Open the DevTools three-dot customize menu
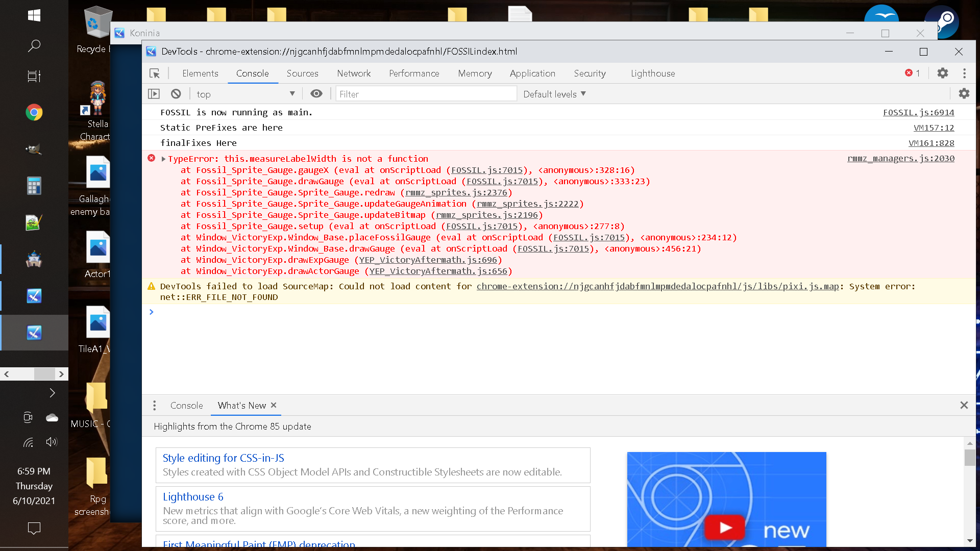 (964, 73)
